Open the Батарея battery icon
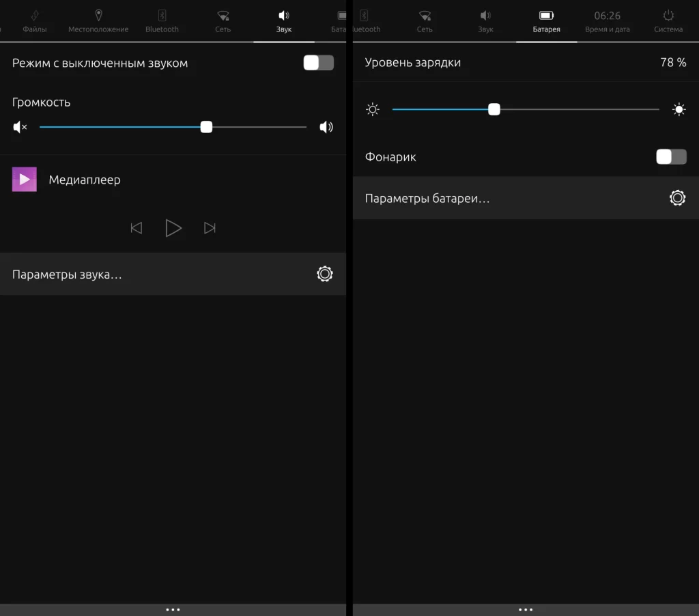The image size is (699, 616). 546,20
